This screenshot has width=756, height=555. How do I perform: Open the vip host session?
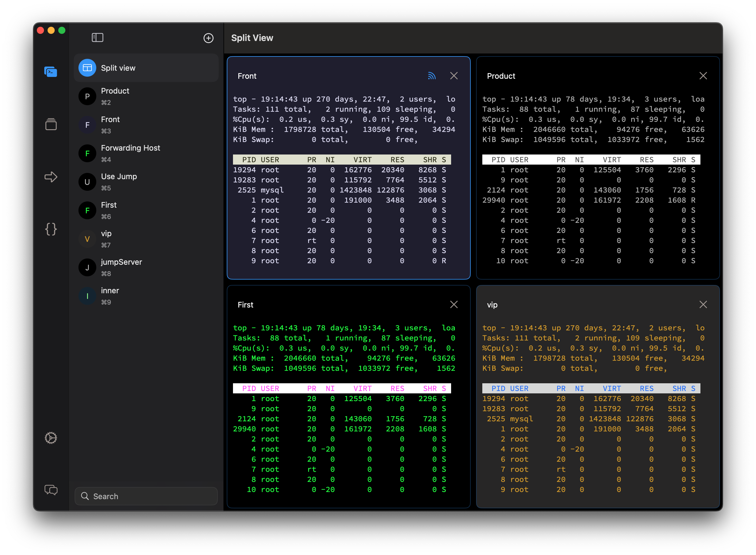[146, 239]
